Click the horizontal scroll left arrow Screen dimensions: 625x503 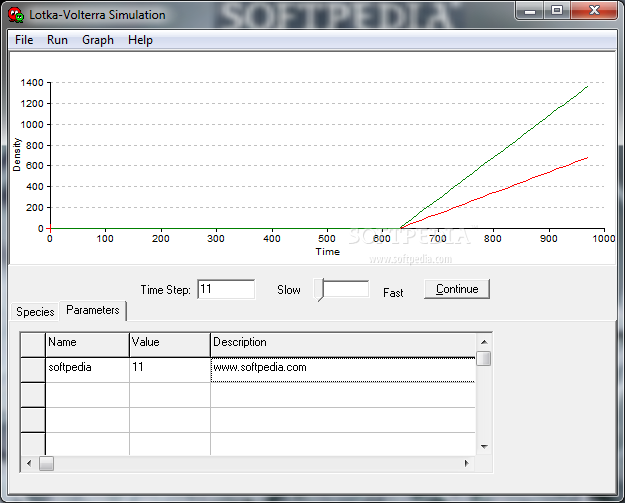click(29, 463)
